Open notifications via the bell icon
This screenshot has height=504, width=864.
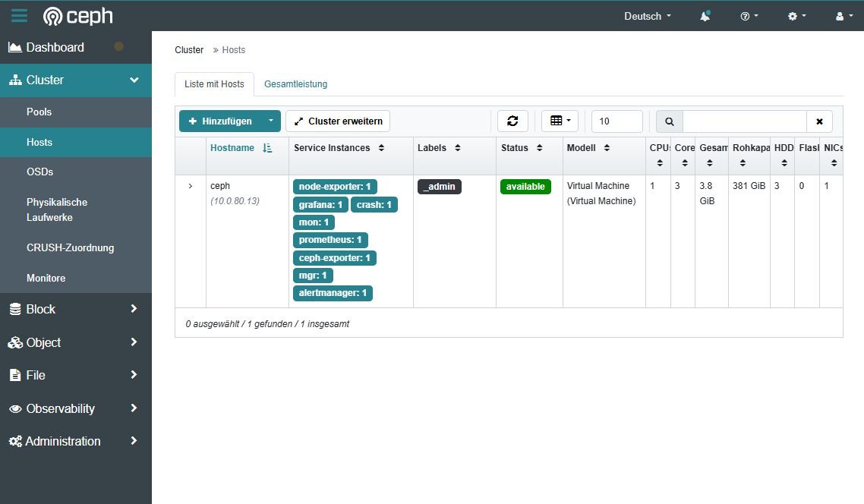pos(705,15)
